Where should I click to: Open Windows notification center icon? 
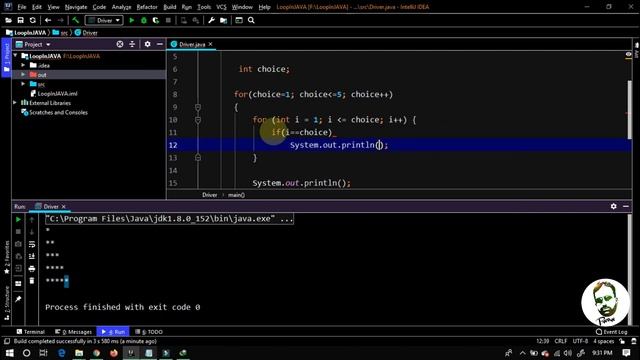627,353
